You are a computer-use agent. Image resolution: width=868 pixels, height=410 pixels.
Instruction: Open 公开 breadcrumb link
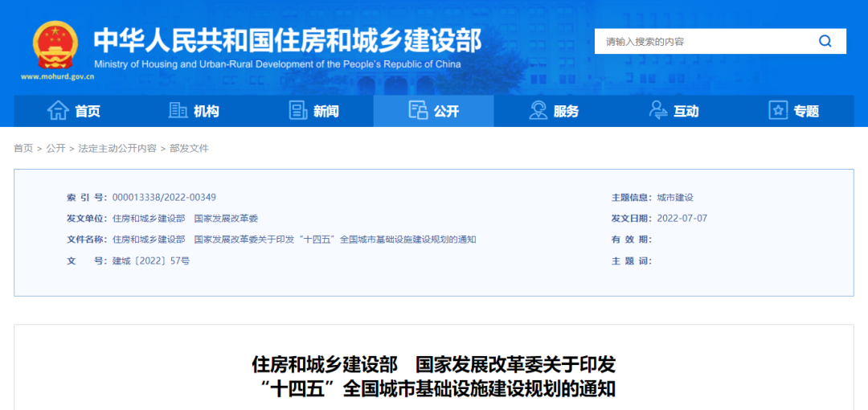click(x=55, y=149)
